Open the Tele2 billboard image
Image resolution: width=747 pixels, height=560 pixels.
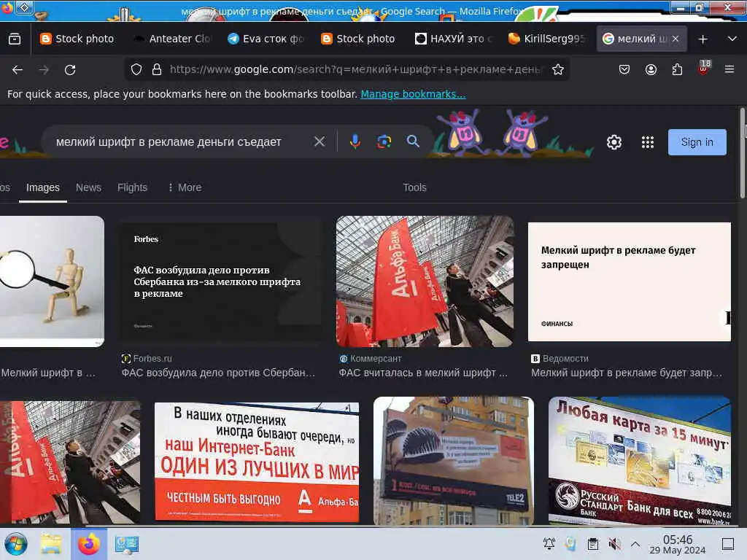point(454,461)
